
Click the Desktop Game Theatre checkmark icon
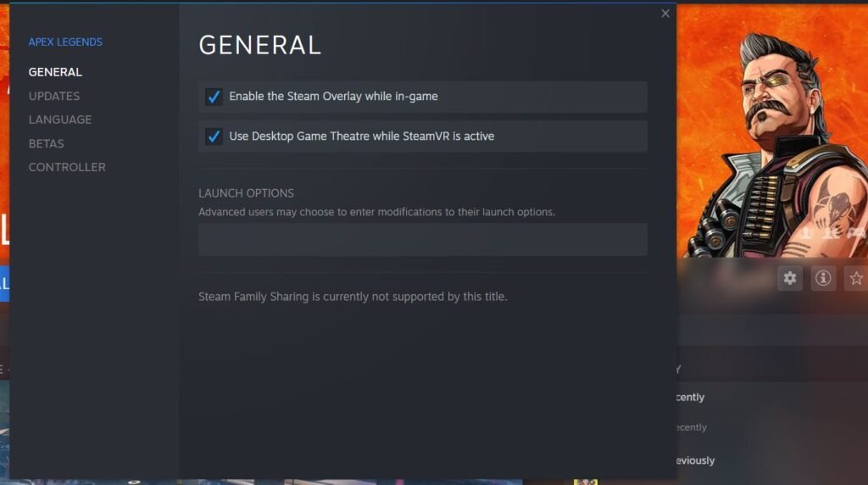(x=214, y=137)
